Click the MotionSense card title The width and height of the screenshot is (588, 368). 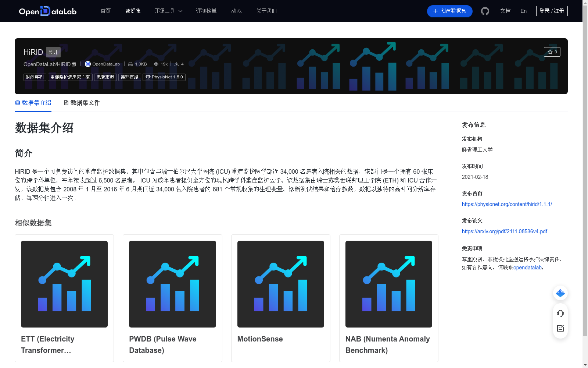260,339
